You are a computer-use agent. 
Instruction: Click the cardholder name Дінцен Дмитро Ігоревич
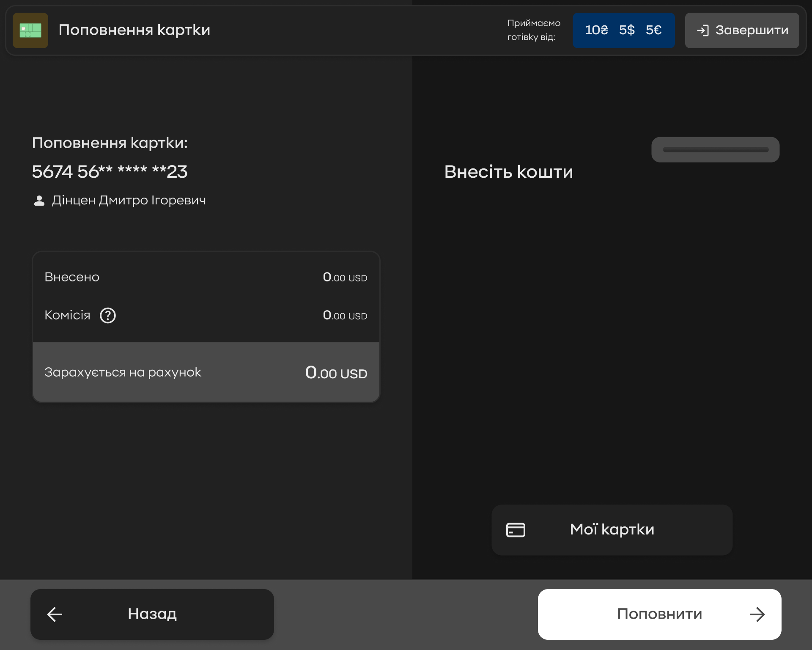coord(129,200)
